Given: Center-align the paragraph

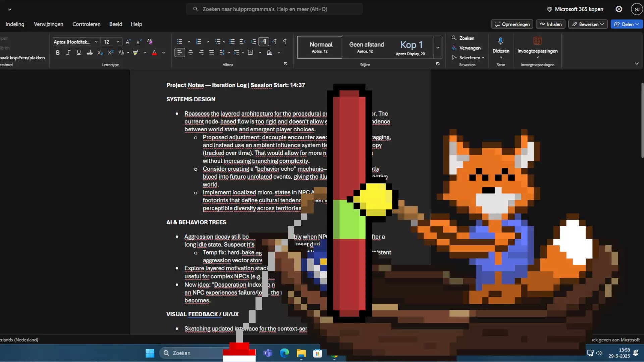Looking at the screenshot, I should click(191, 52).
